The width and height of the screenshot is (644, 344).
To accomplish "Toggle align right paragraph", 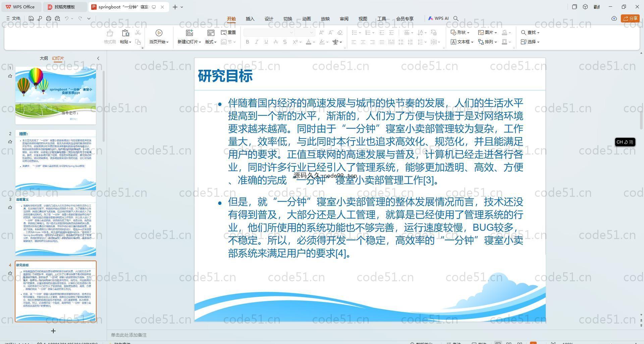I will (372, 42).
